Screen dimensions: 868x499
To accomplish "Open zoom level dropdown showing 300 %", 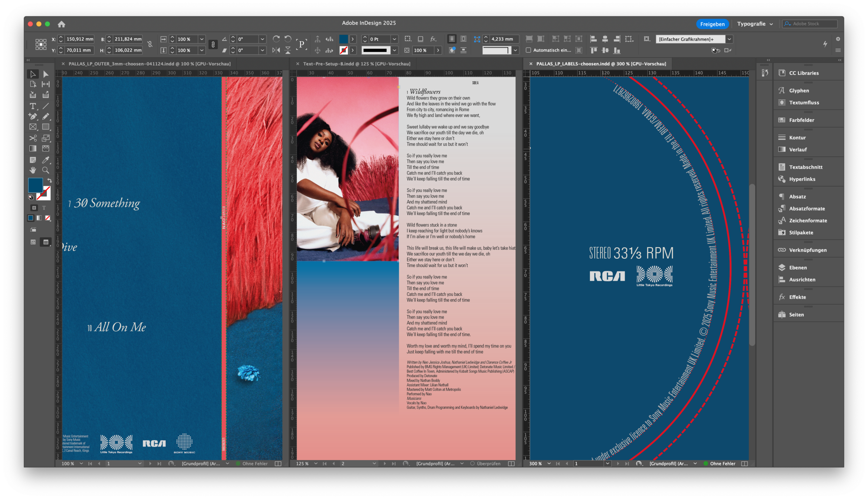I will (x=549, y=463).
